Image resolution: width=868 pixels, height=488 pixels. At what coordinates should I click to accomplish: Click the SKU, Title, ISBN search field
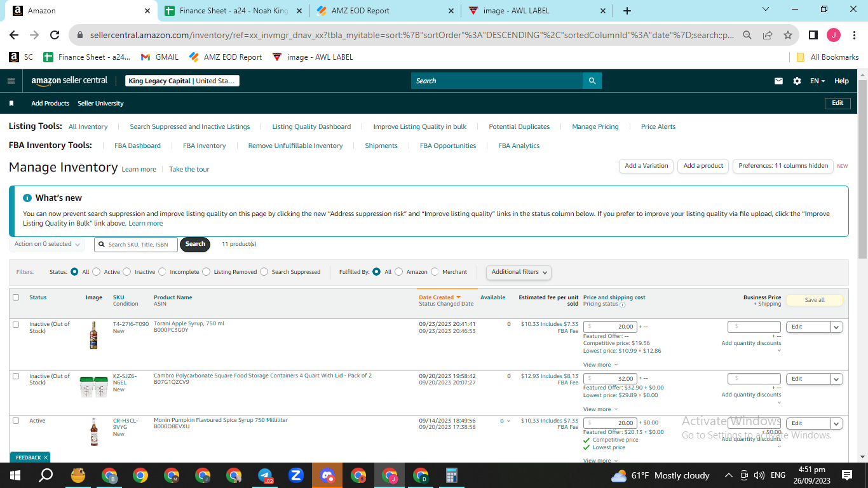point(136,245)
